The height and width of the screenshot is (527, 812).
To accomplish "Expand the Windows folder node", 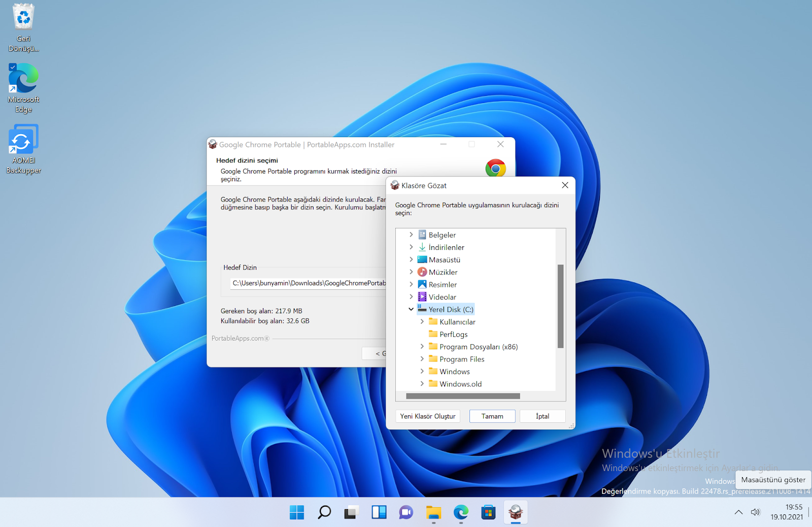I will point(422,371).
